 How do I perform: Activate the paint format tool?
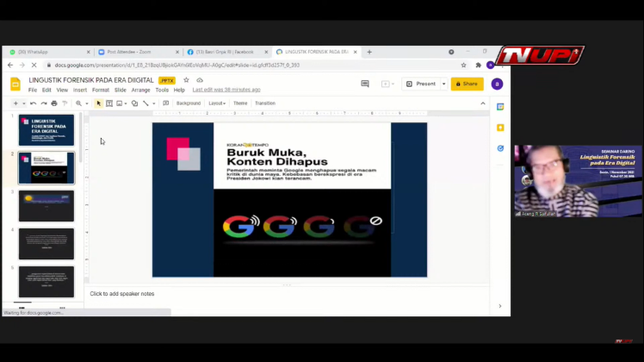point(65,103)
